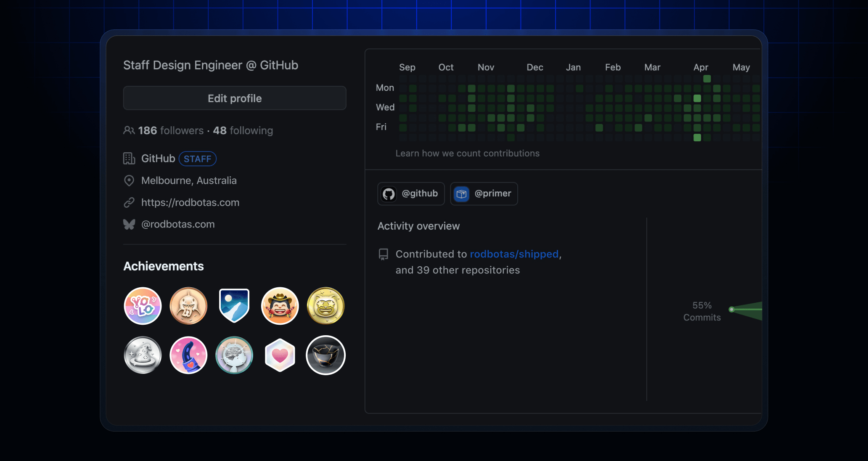Image resolution: width=868 pixels, height=461 pixels.
Task: Open the @rodbotas.com Bluesky link
Action: [x=178, y=224]
